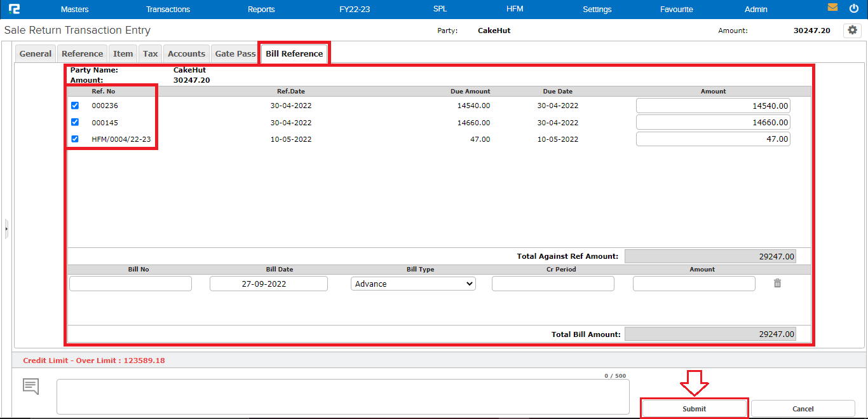This screenshot has width=868, height=419.
Task: Click the Submit button
Action: tap(694, 409)
